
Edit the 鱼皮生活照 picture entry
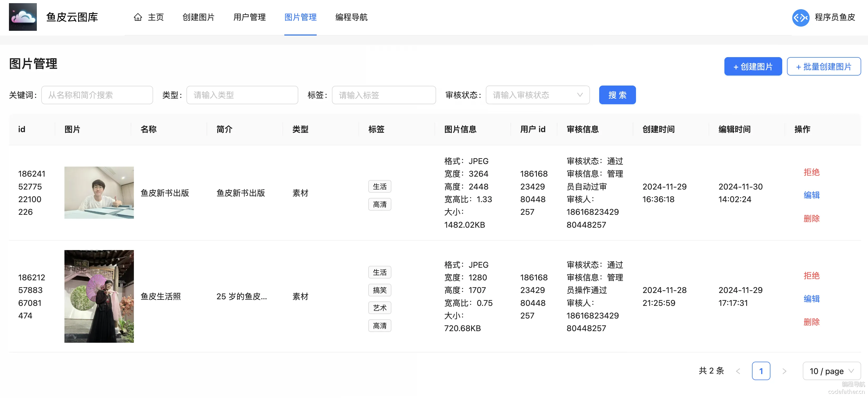coord(811,299)
